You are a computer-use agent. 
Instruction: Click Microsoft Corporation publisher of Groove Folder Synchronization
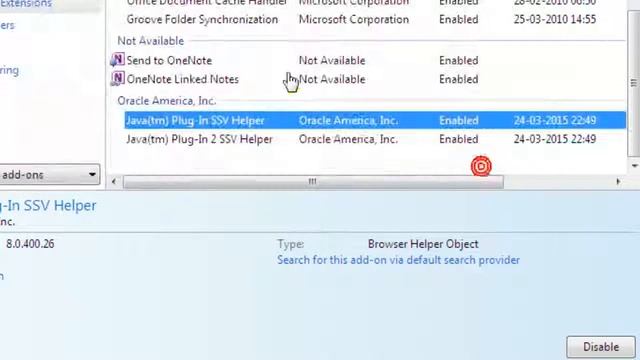tap(353, 19)
